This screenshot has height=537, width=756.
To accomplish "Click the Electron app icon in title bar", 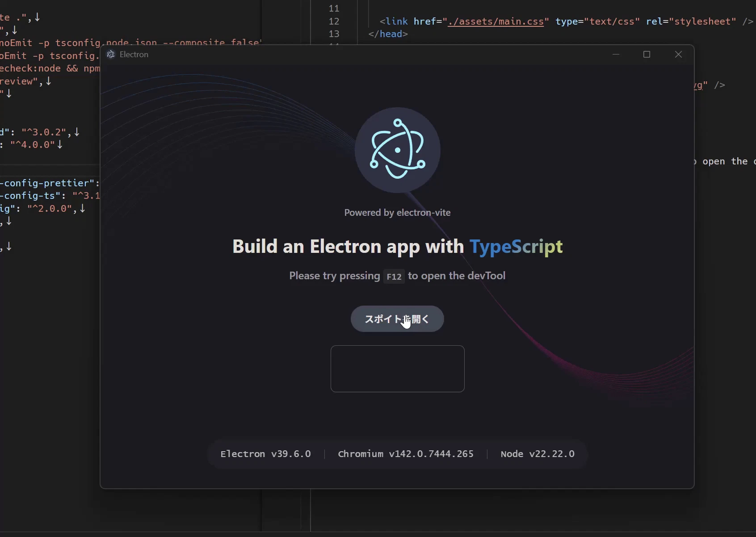I will point(111,55).
